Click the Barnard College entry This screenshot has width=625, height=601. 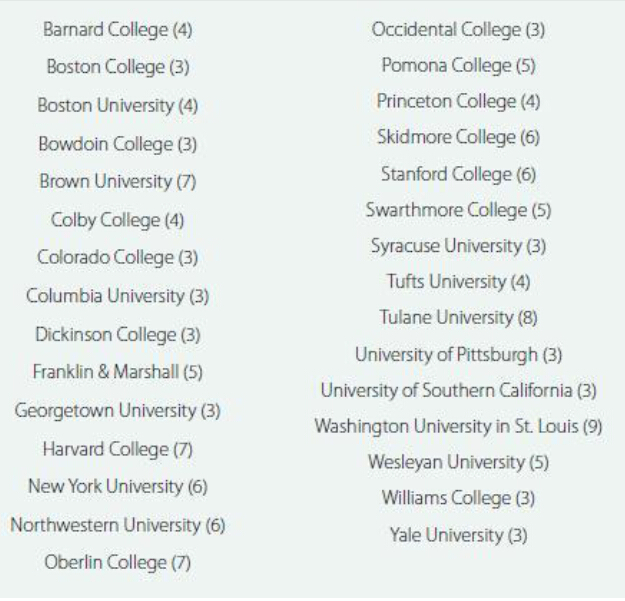coord(117,30)
